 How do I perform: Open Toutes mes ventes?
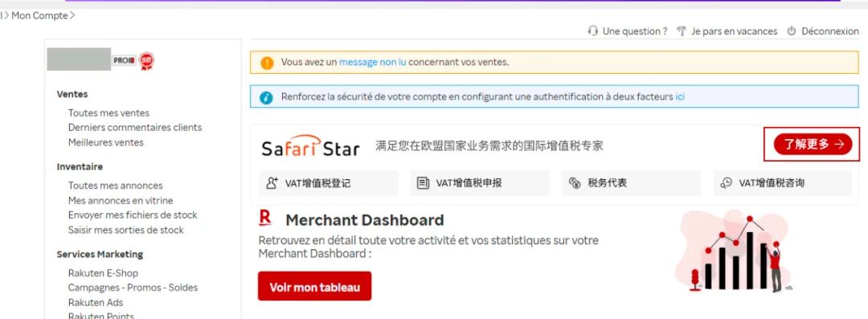pyautogui.click(x=108, y=113)
